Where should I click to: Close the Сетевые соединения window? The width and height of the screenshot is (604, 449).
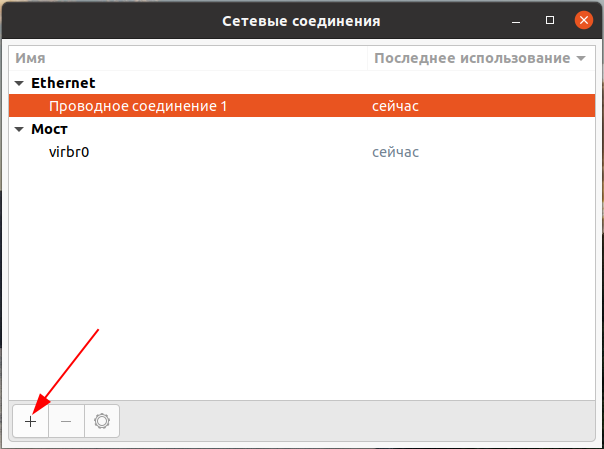[584, 20]
